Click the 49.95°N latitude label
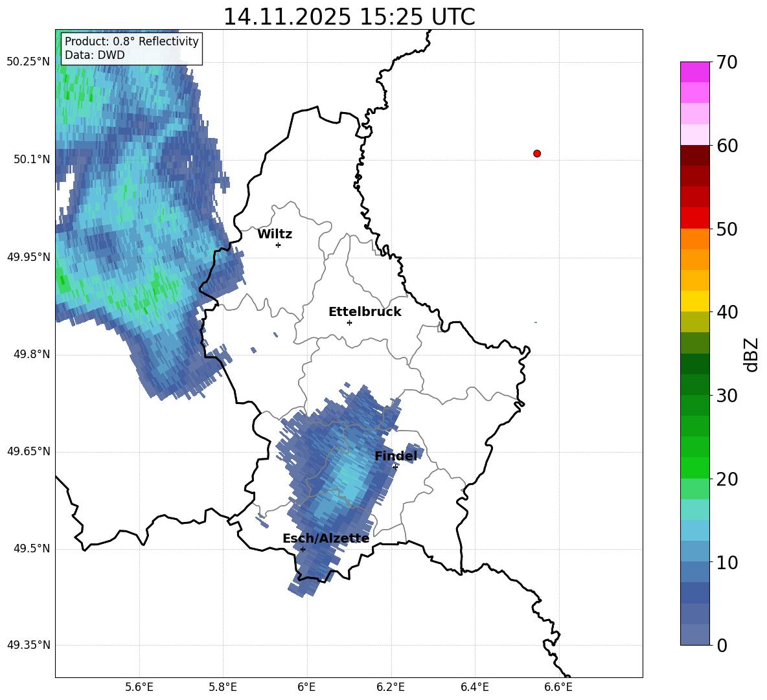 tap(29, 256)
